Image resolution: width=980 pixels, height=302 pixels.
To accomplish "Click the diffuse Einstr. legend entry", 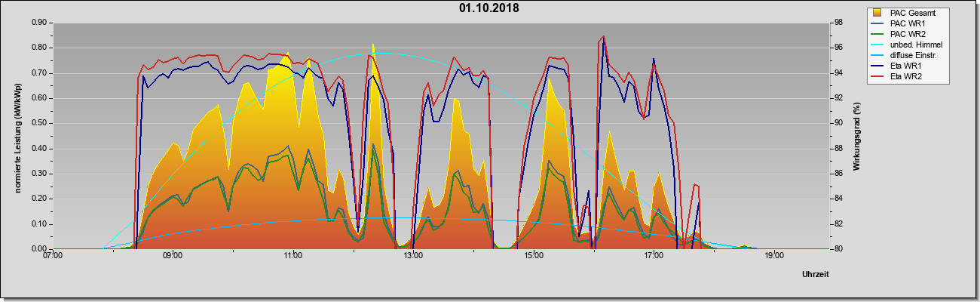I will pos(916,55).
